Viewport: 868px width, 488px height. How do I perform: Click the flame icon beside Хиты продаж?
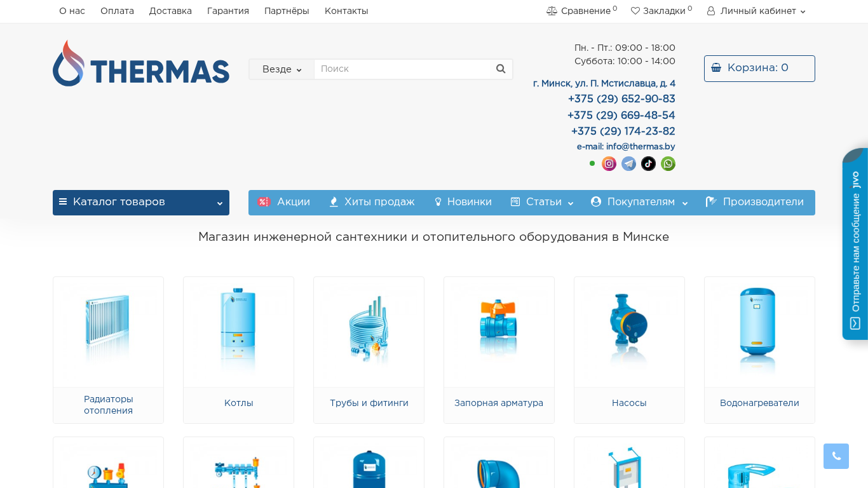click(x=334, y=202)
